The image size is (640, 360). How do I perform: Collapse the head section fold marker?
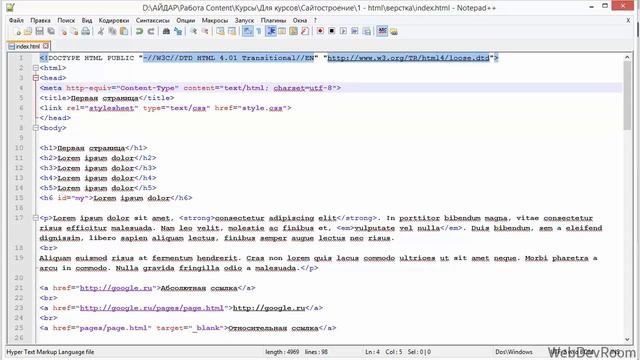[x=36, y=78]
